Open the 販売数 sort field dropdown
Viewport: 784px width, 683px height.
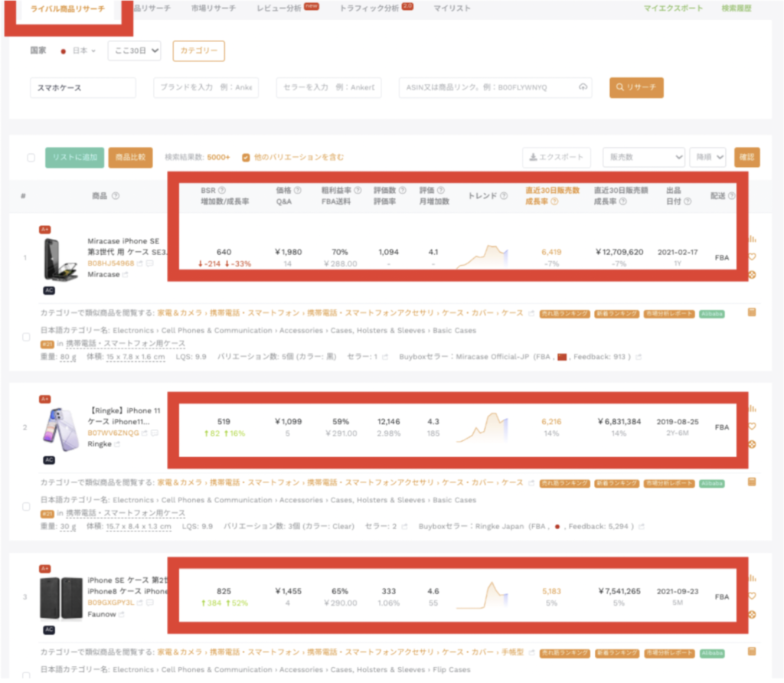coord(643,157)
